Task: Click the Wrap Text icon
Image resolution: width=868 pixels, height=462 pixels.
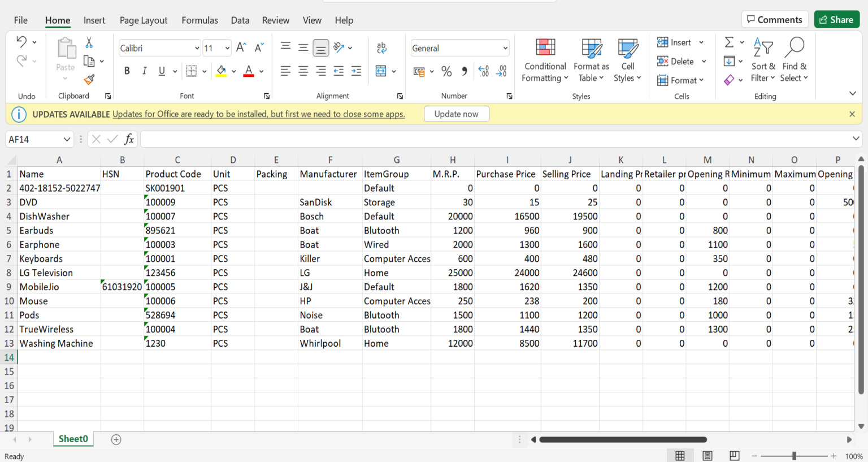Action: click(382, 48)
